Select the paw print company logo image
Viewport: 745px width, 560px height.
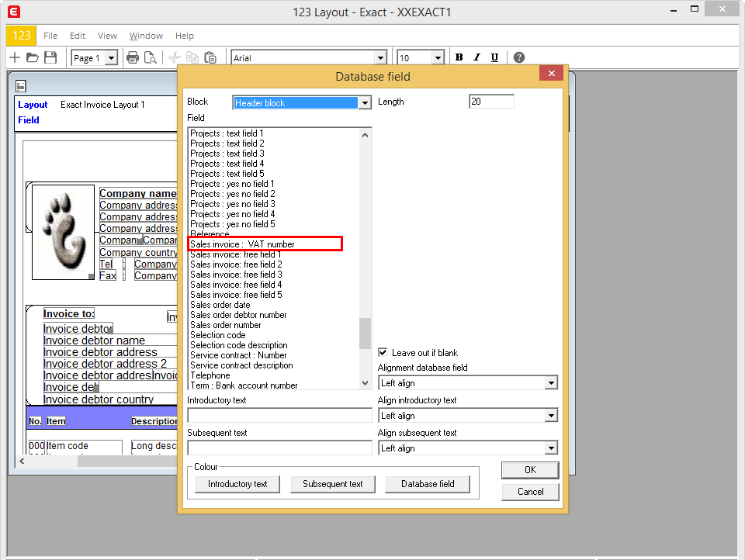[63, 232]
